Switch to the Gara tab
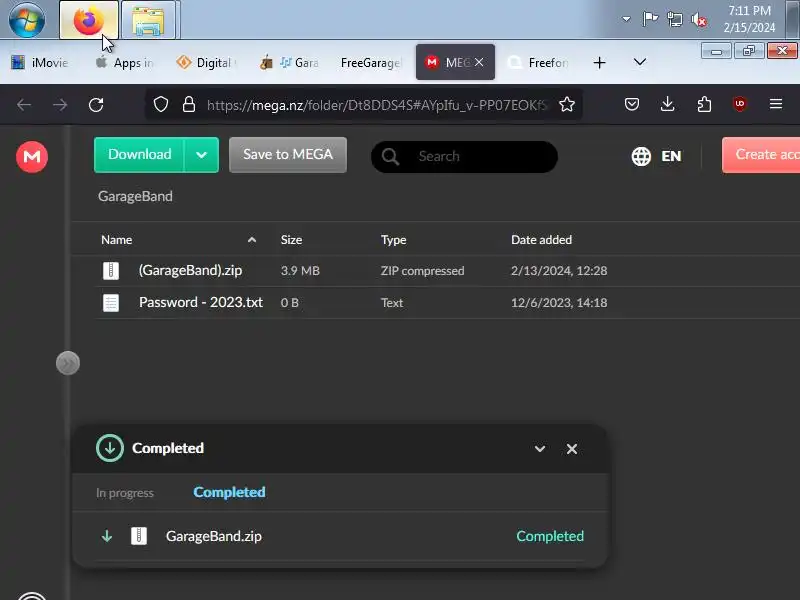Image resolution: width=800 pixels, height=600 pixels. click(x=290, y=62)
